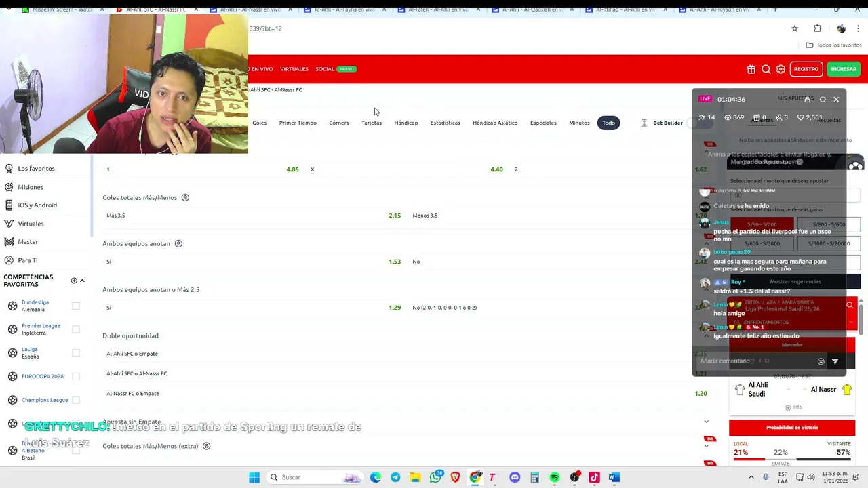
Task: Open the Todos los favoritos bookmarks folder
Action: pyautogui.click(x=833, y=45)
